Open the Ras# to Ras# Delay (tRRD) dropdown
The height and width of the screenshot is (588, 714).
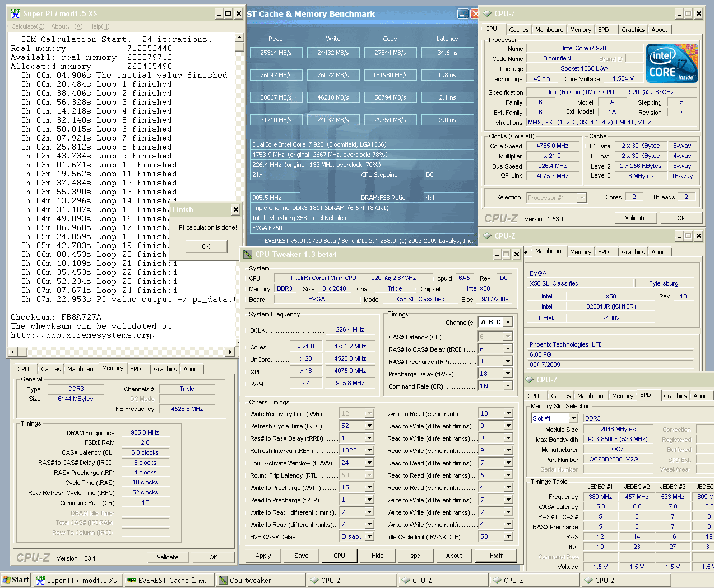tap(369, 438)
